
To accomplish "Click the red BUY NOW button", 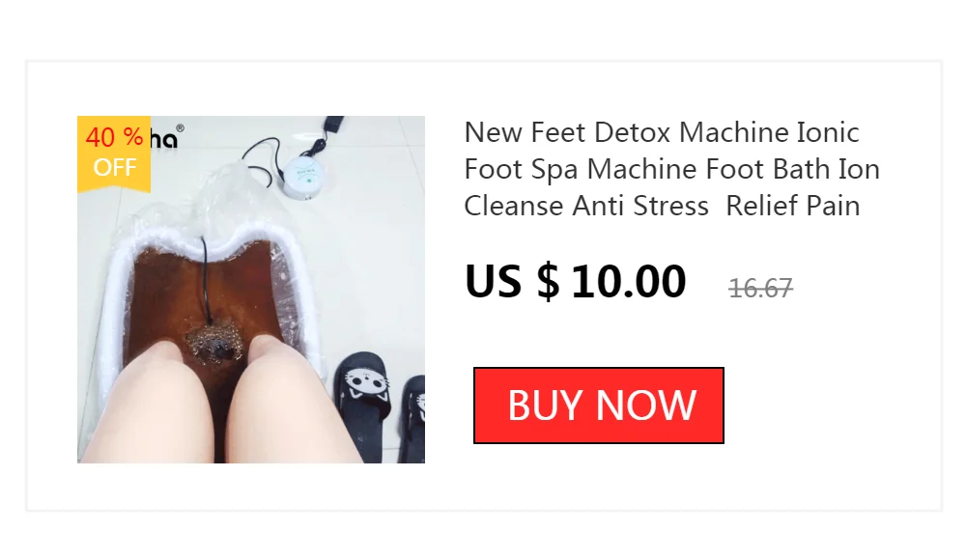I will (598, 406).
